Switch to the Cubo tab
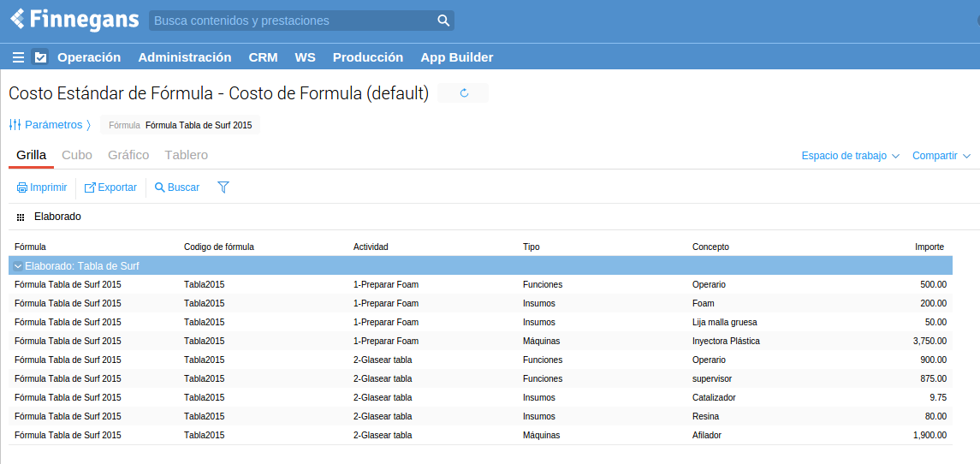Image resolution: width=980 pixels, height=464 pixels. 77,155
